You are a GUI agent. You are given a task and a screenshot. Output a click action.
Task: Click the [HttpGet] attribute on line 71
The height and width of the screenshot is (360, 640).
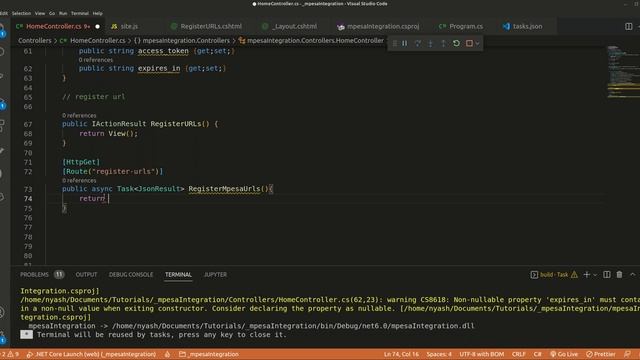[x=81, y=162]
